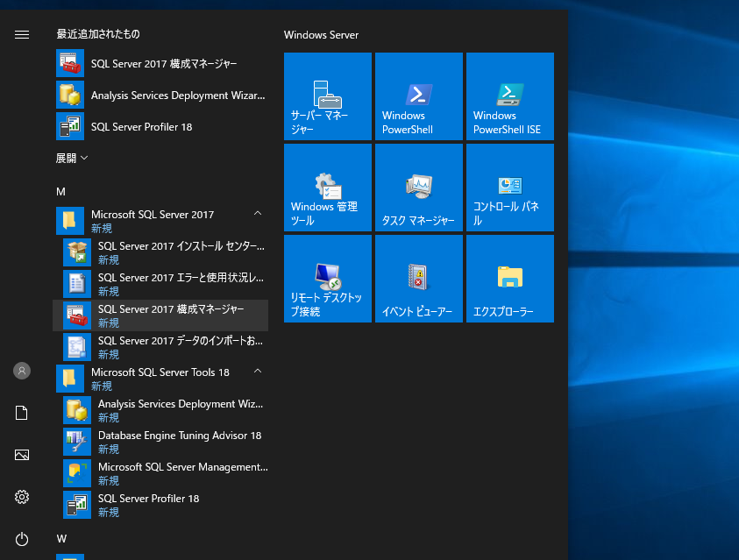The image size is (739, 560).
Task: Open SQL Server 2017 エラーと使用状況レポート
Action: pyautogui.click(x=162, y=284)
